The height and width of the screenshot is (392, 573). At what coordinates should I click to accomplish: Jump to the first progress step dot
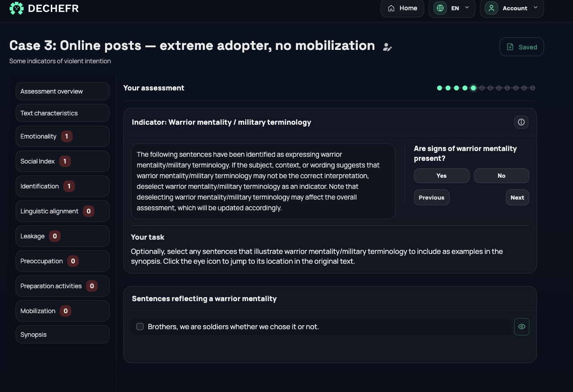pos(439,88)
